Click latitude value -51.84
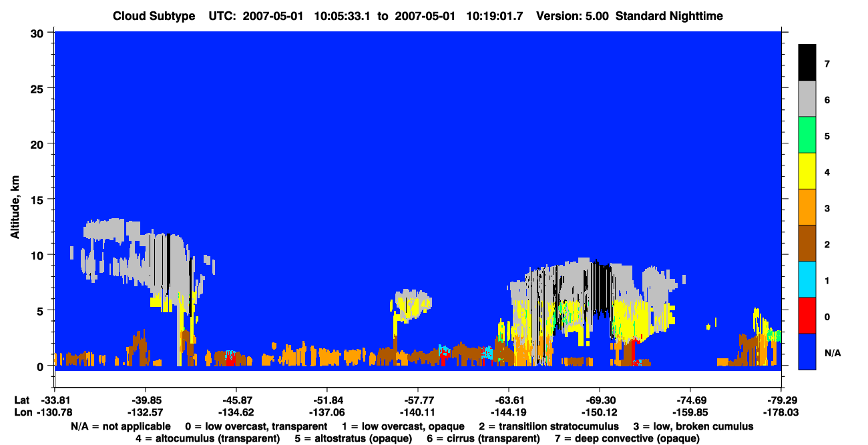This screenshot has height=445, width=868. (x=327, y=400)
